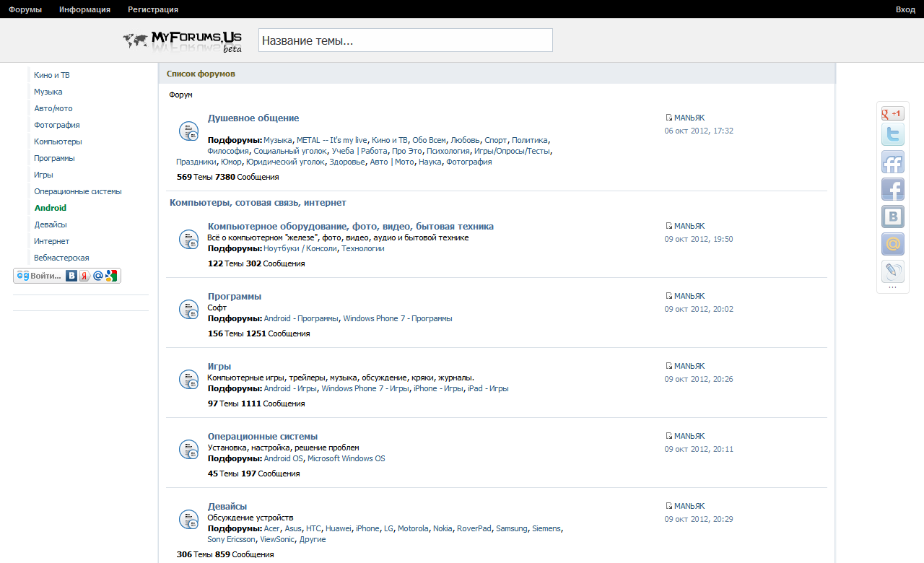Image resolution: width=924 pixels, height=563 pixels.
Task: Log in with the Yandex icon
Action: (x=84, y=276)
